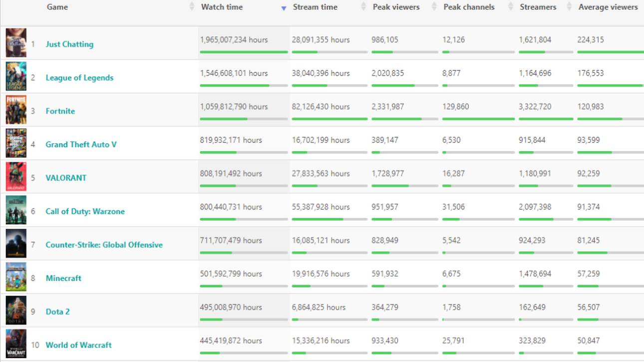Open the Call of Duty: Warzone page

85,211
